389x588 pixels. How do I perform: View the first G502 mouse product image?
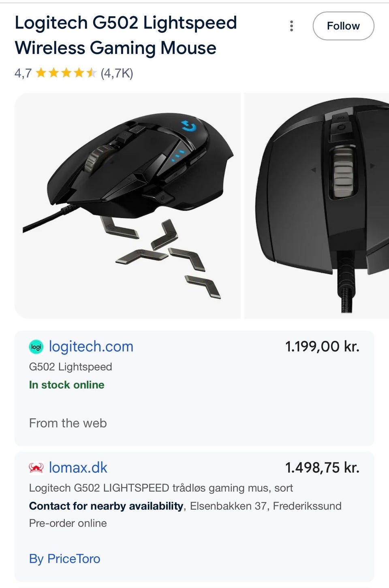pyautogui.click(x=128, y=206)
